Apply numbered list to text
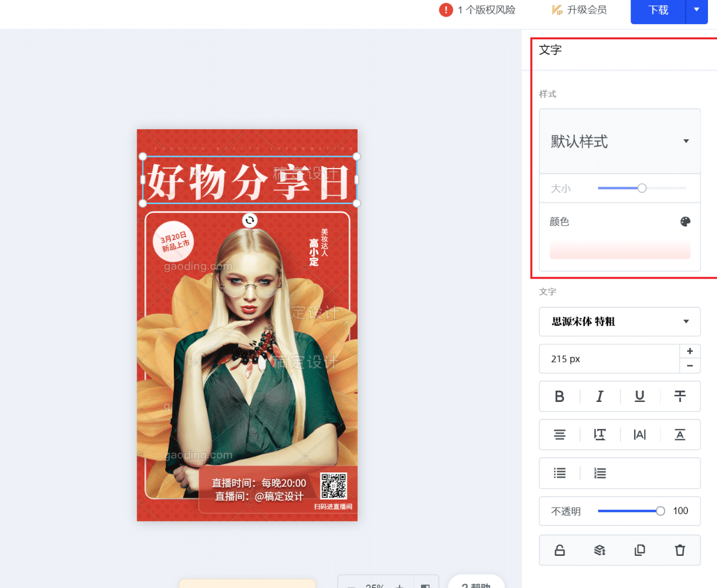This screenshot has width=717, height=588. (x=600, y=473)
